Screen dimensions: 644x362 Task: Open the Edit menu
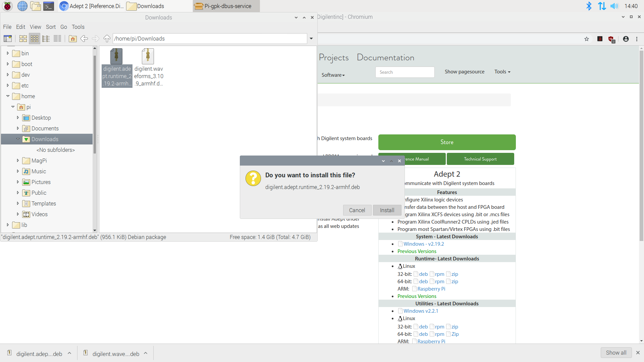[20, 27]
